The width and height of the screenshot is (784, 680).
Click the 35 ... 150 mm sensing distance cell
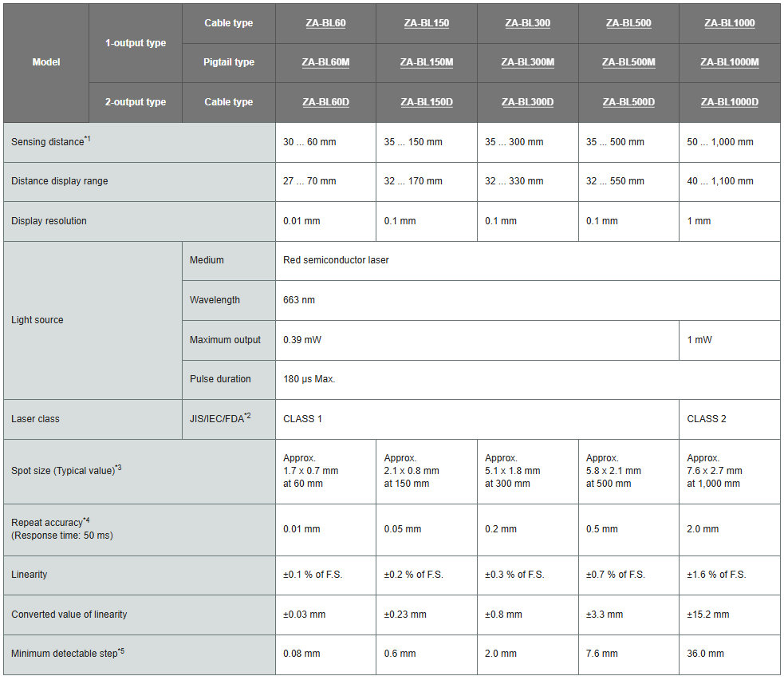click(x=427, y=142)
